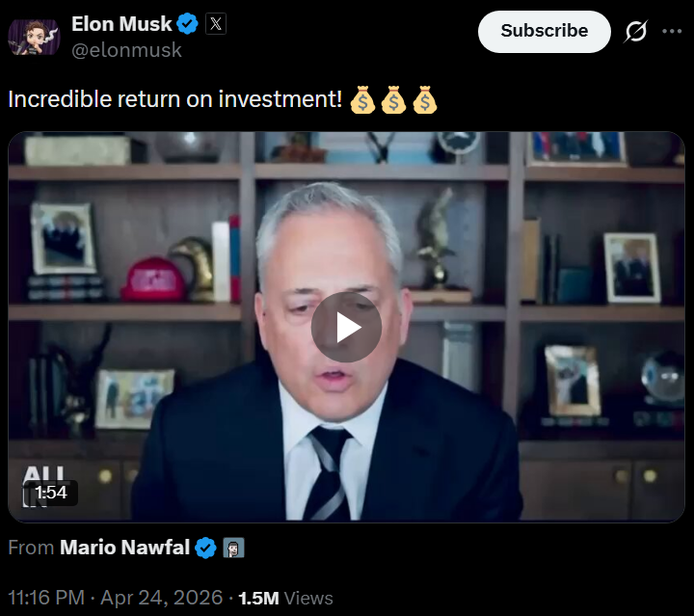The height and width of the screenshot is (616, 694).
Task: Visit the @elonmusk handle link
Action: pyautogui.click(x=126, y=50)
